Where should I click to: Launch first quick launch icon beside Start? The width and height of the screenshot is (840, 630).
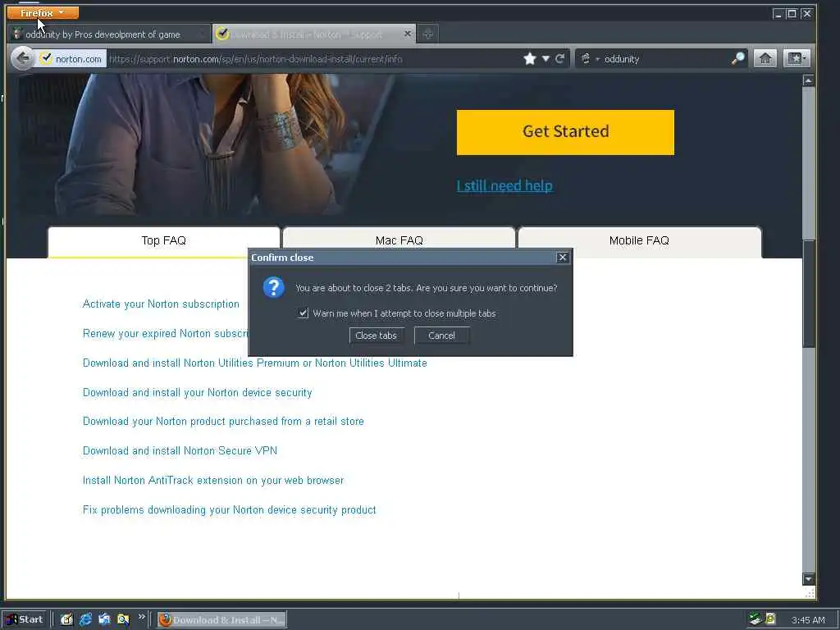pos(66,620)
